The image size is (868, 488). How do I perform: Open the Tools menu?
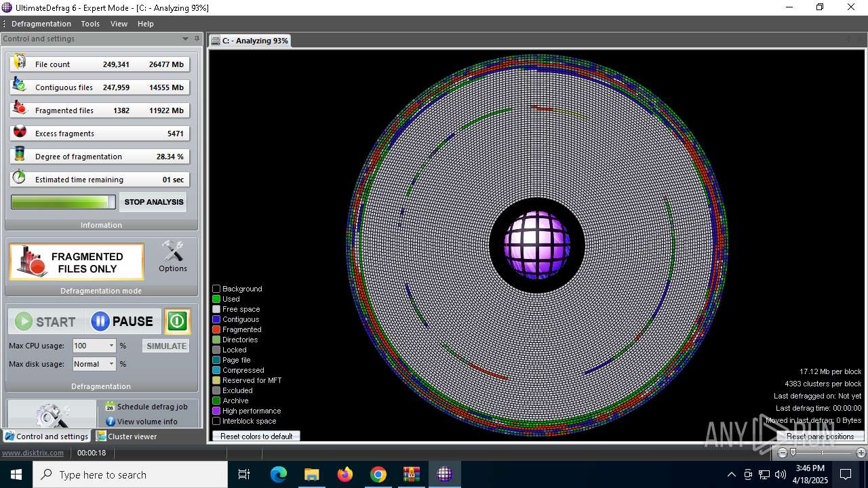point(90,24)
